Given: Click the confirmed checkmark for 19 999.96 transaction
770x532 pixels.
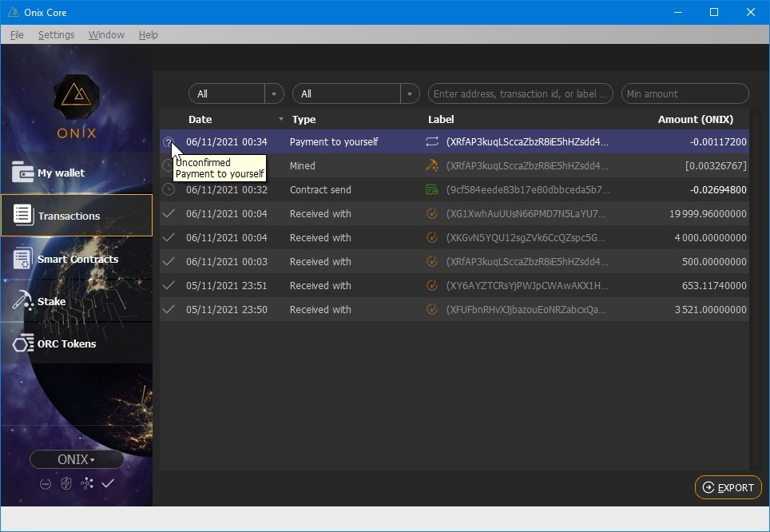Looking at the screenshot, I should pos(169,213).
